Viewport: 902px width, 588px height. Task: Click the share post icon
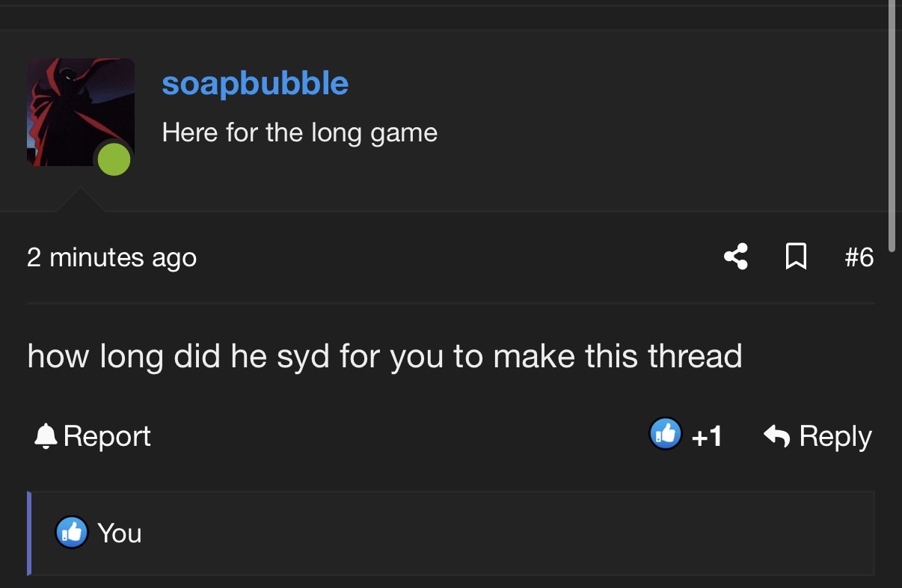click(x=736, y=257)
